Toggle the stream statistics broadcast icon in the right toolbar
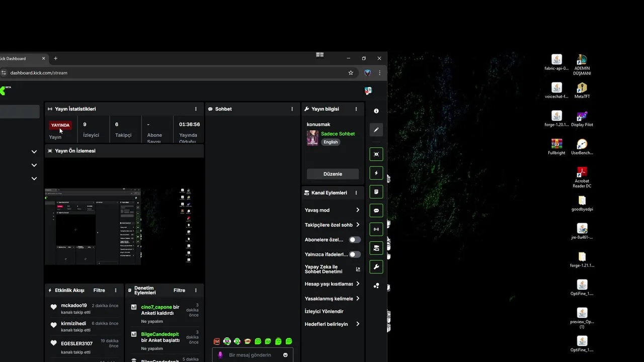 [376, 229]
